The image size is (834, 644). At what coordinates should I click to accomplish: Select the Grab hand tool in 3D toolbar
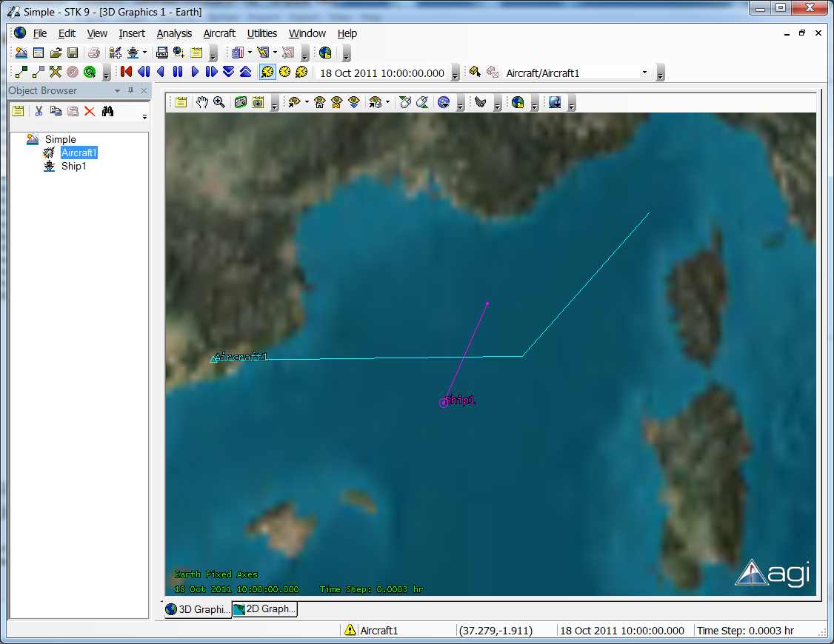point(201,102)
